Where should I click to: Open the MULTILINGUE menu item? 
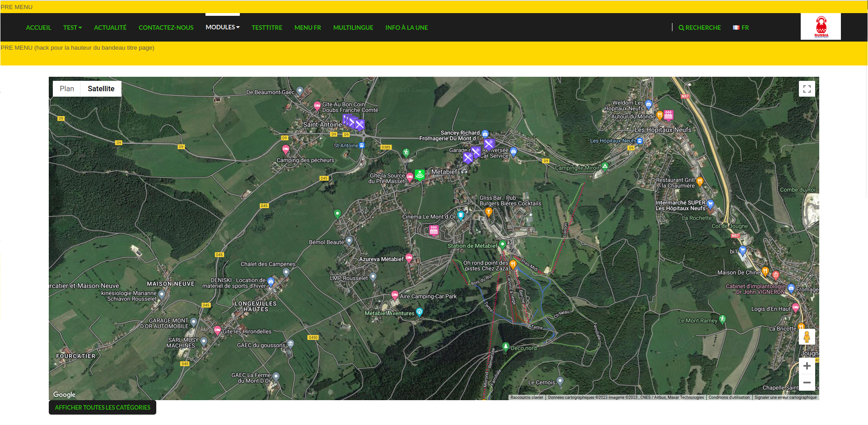pyautogui.click(x=353, y=28)
